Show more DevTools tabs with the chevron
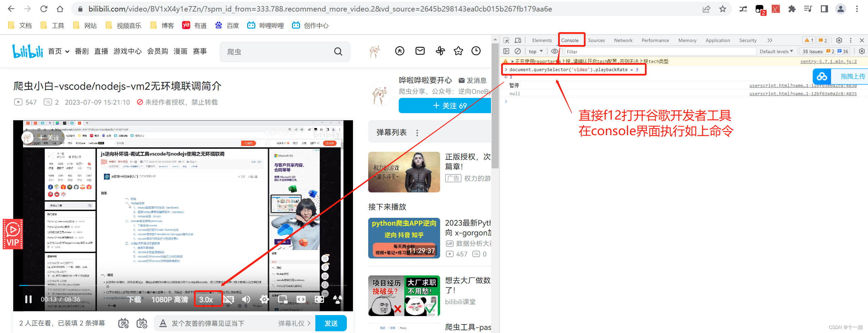This screenshot has height=333, width=868. (x=770, y=40)
